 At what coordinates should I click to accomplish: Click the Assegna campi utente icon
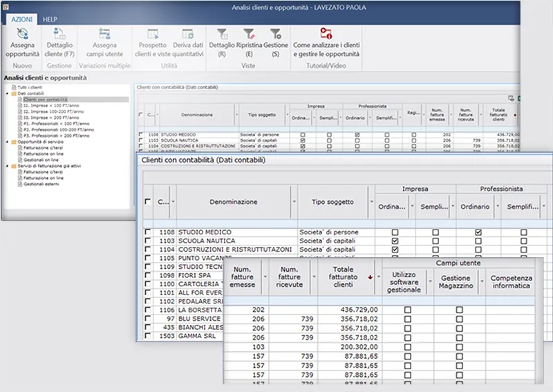pos(104,34)
